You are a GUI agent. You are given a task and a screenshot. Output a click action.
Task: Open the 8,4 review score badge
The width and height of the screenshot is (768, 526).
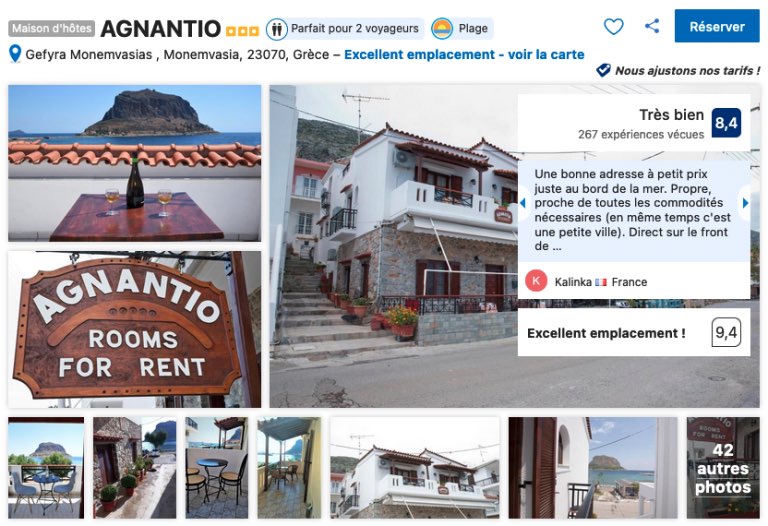point(726,122)
